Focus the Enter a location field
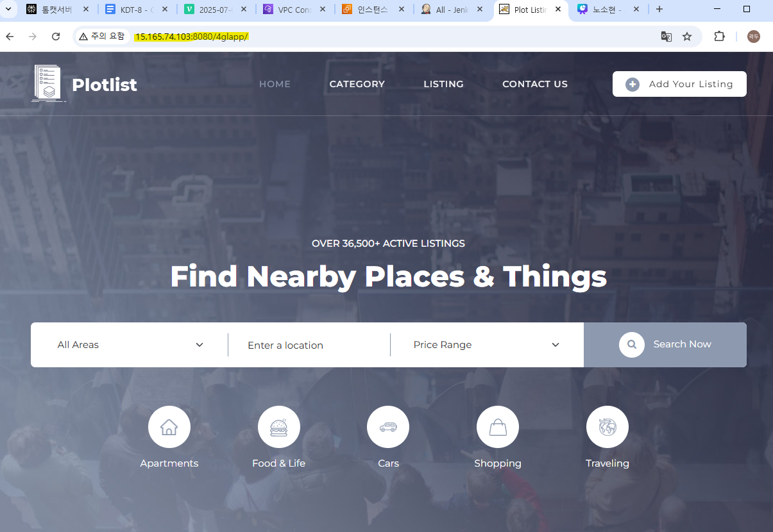773x532 pixels. pyautogui.click(x=309, y=345)
